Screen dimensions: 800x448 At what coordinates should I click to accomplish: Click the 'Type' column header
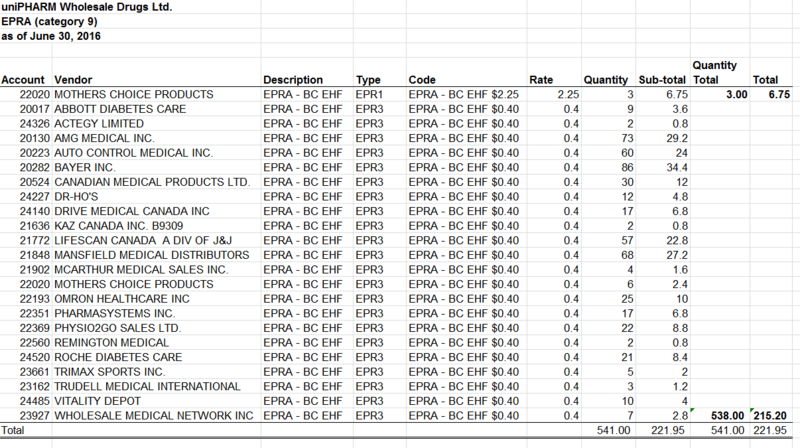pos(368,80)
